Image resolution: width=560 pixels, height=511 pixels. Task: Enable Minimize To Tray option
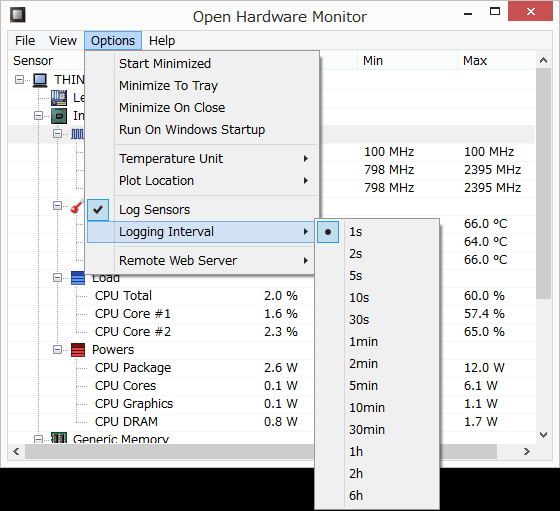[x=202, y=86]
